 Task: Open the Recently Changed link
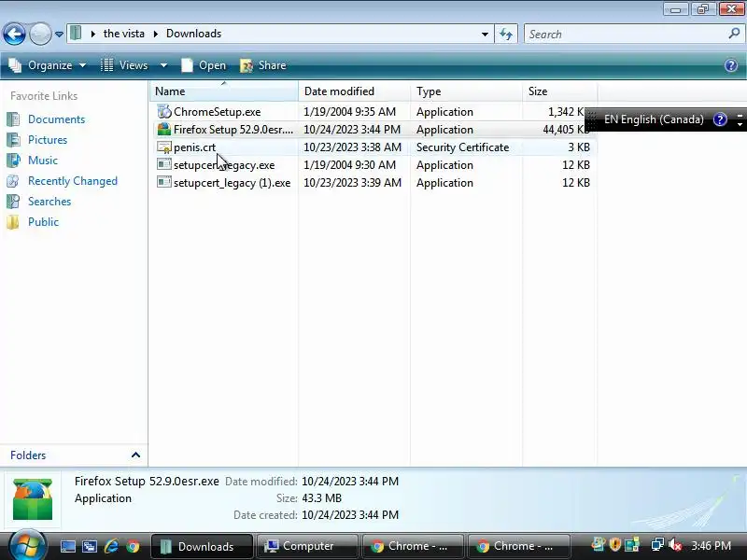point(73,181)
